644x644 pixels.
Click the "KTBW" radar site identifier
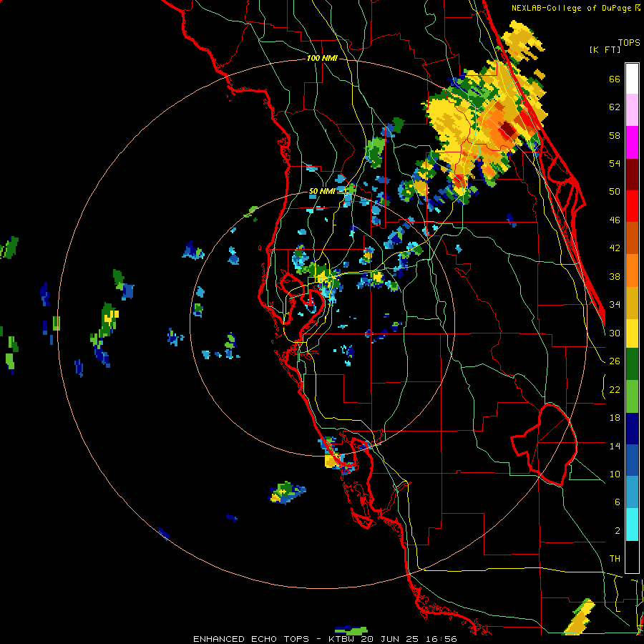pyautogui.click(x=342, y=639)
